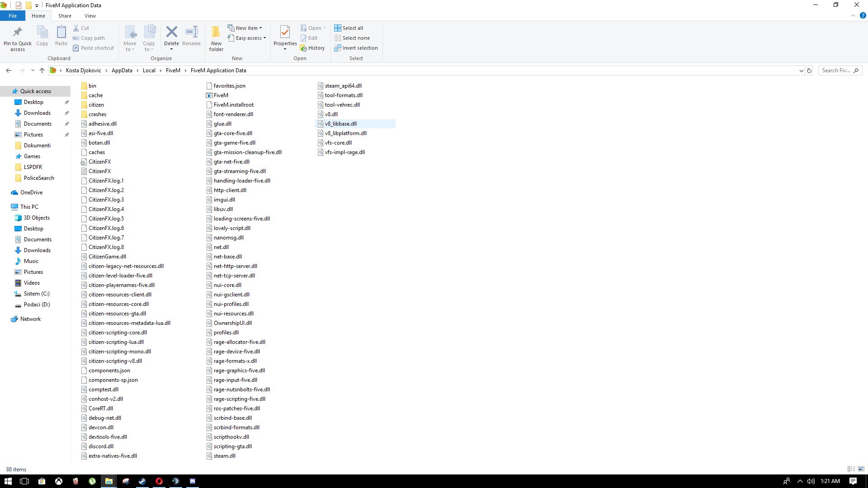Open pinned Downloads in Quick access
The height and width of the screenshot is (488, 868).
(37, 113)
